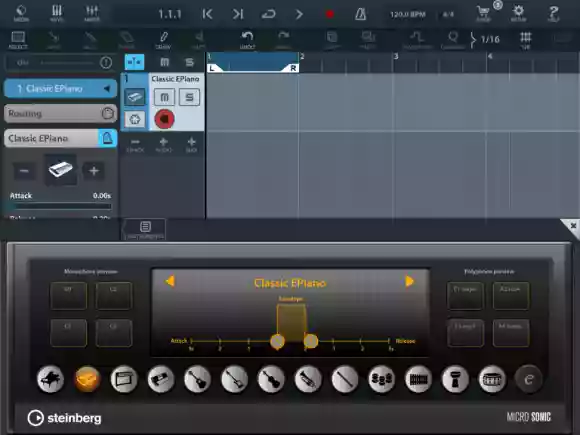Activate the Draw pencil tool
580x435 pixels.
[x=163, y=40]
